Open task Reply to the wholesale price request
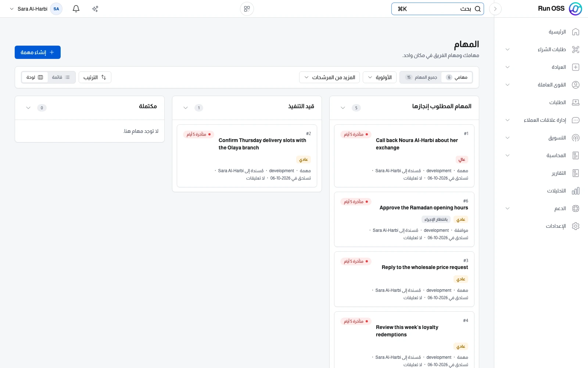The image size is (588, 368). (x=425, y=267)
